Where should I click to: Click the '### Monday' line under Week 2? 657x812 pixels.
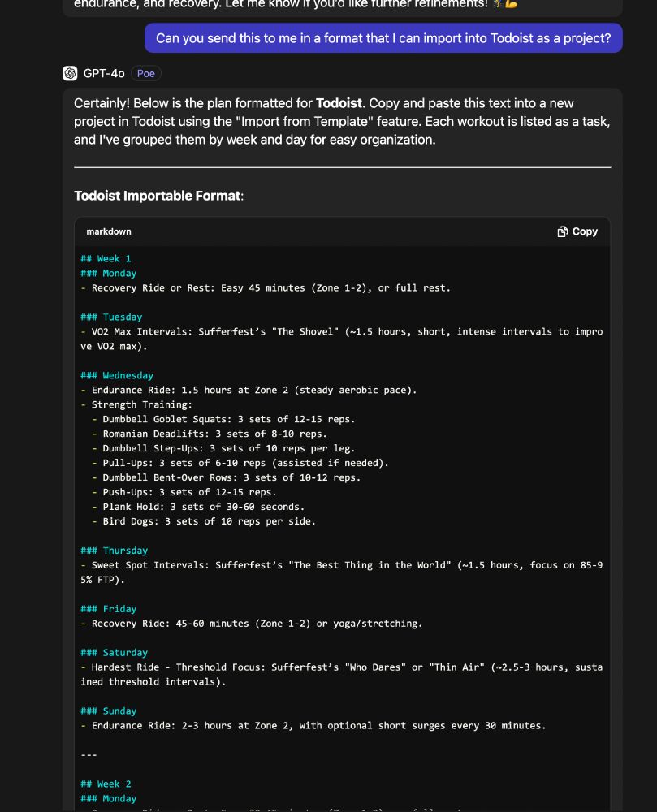point(109,798)
